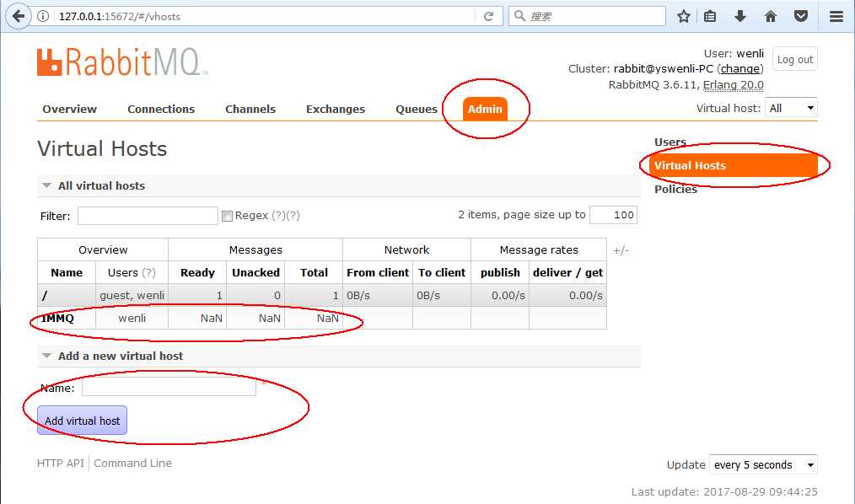Viewport: 855px width, 504px height.
Task: Go to the browser home page icon
Action: [770, 16]
